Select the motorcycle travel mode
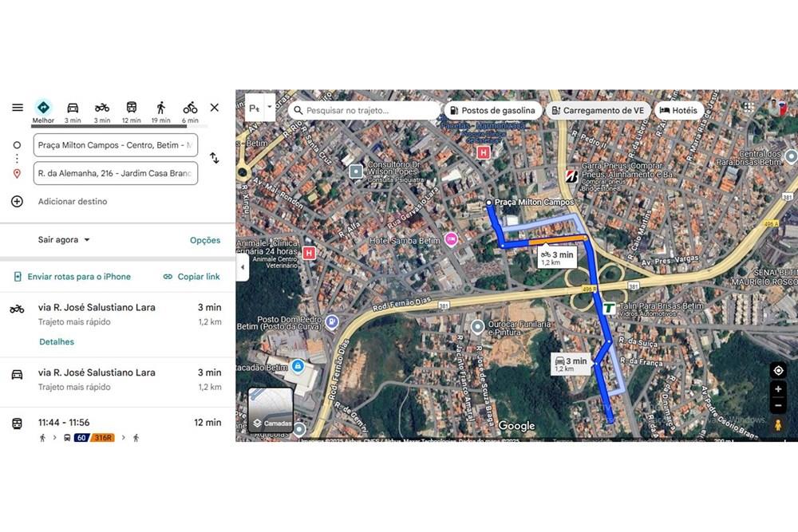 pyautogui.click(x=102, y=108)
